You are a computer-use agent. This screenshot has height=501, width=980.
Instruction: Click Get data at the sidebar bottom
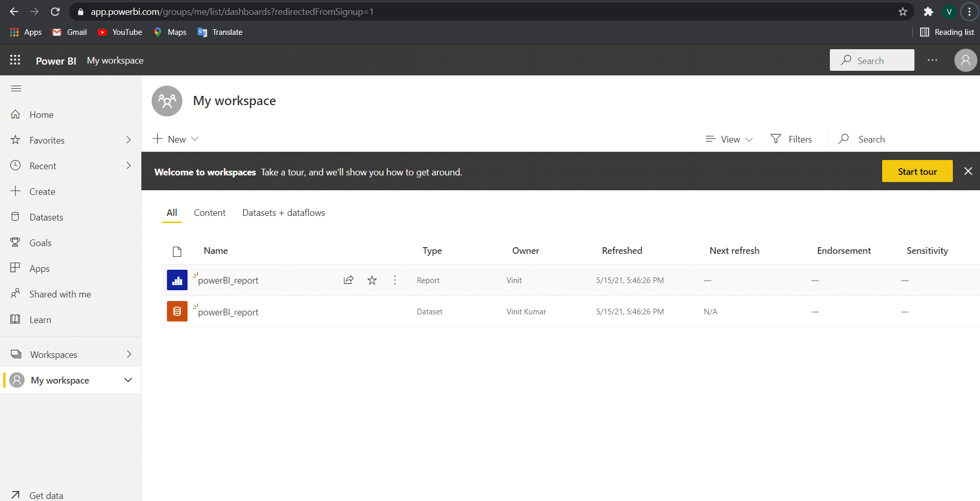click(46, 496)
